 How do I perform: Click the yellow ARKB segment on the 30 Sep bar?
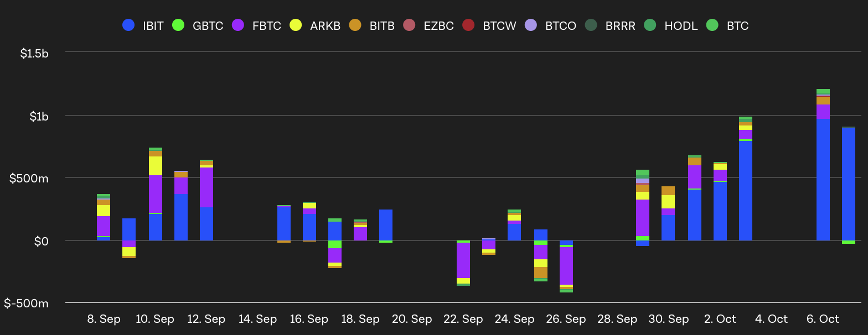[x=668, y=202]
